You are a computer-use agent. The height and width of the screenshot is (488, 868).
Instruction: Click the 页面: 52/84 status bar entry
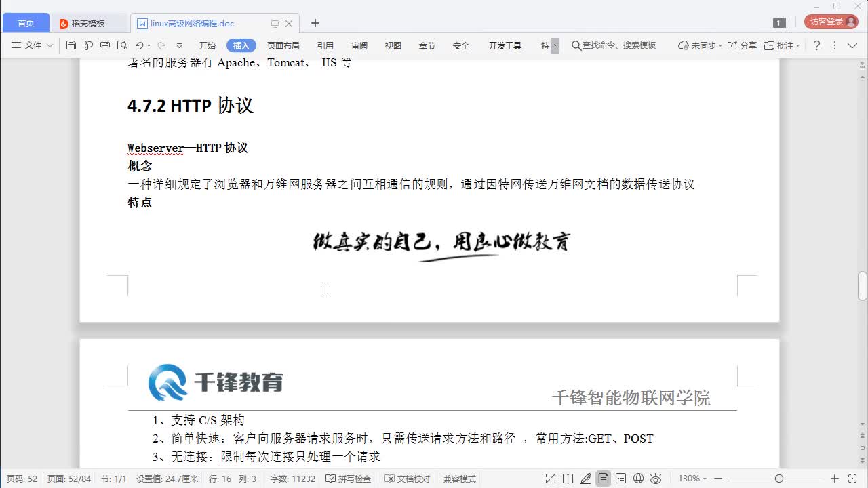click(x=68, y=479)
